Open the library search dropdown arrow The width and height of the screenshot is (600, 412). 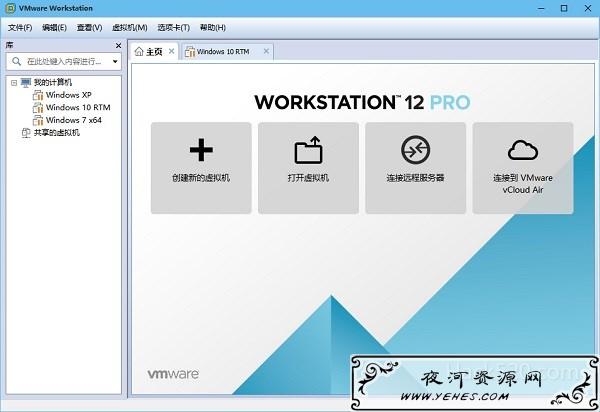pyautogui.click(x=115, y=61)
